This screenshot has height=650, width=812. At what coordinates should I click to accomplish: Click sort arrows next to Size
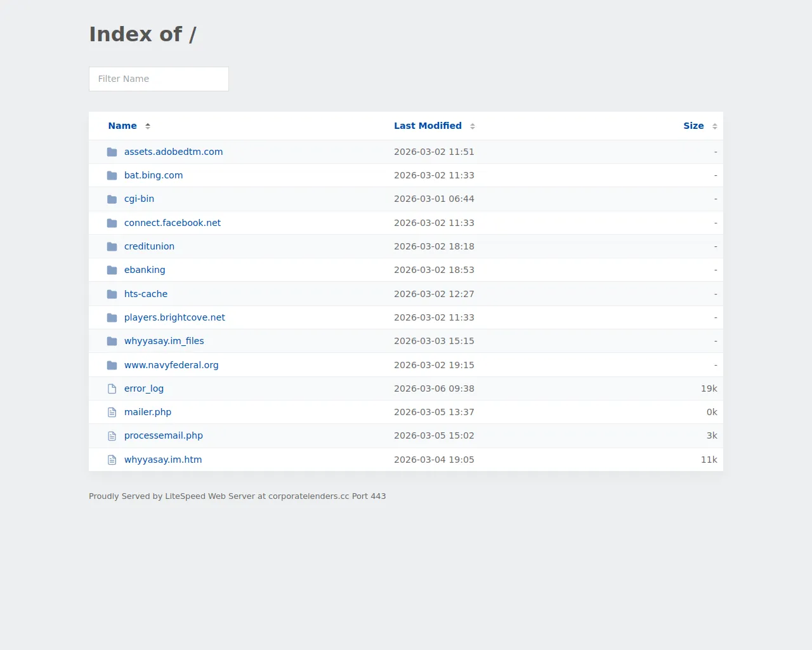coord(715,126)
